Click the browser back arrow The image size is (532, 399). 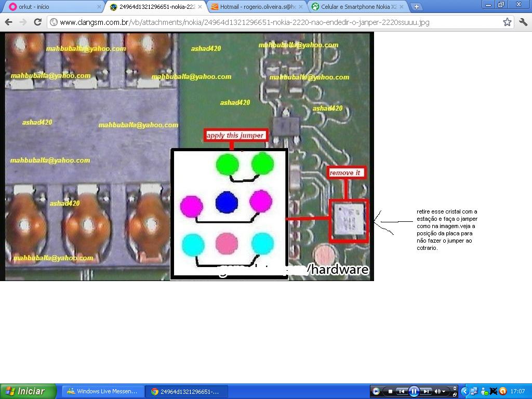[x=8, y=22]
